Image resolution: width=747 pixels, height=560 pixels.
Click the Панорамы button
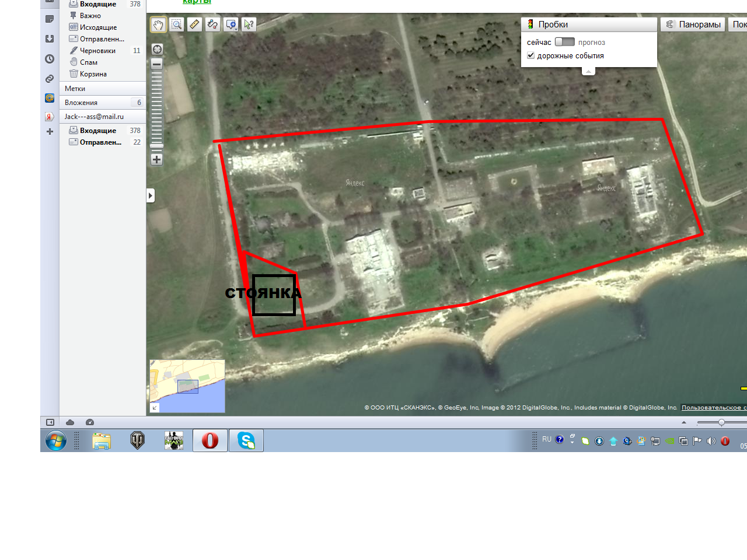click(693, 24)
